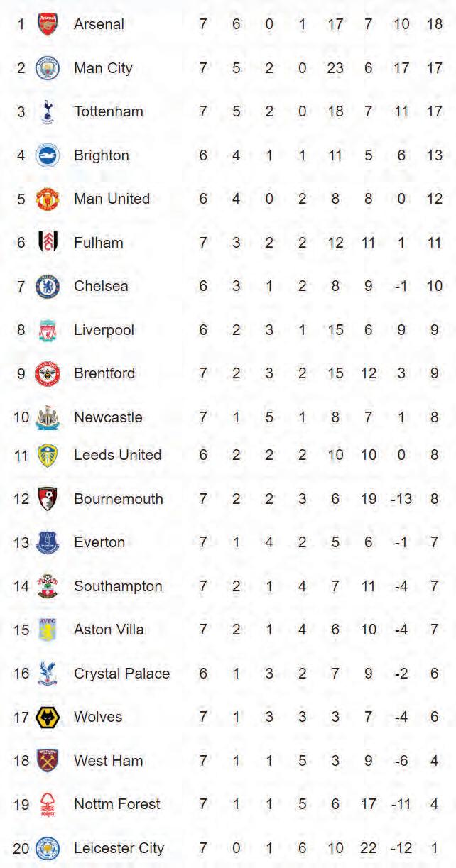Click the Brighton club badge
Image resolution: width=456 pixels, height=868 pixels.
48,155
